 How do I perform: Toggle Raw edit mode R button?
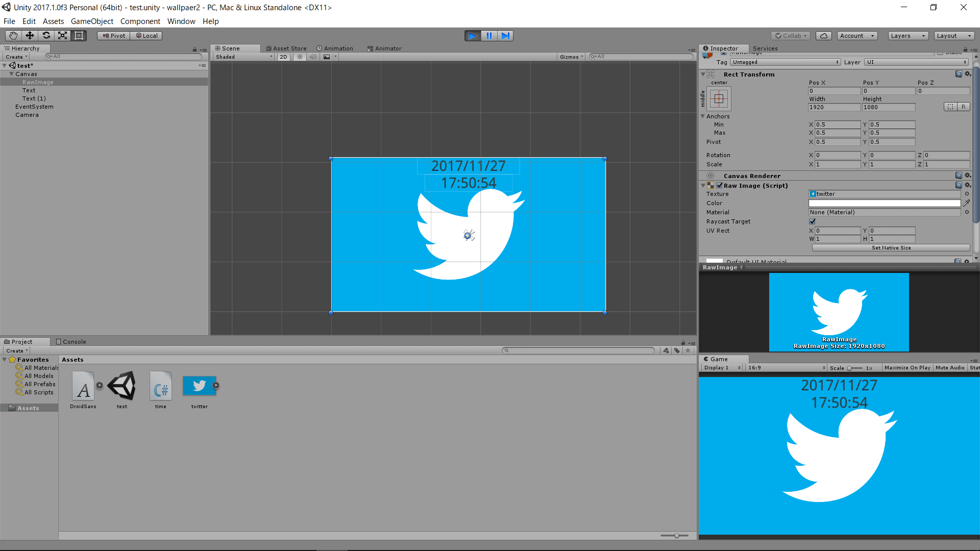point(964,107)
